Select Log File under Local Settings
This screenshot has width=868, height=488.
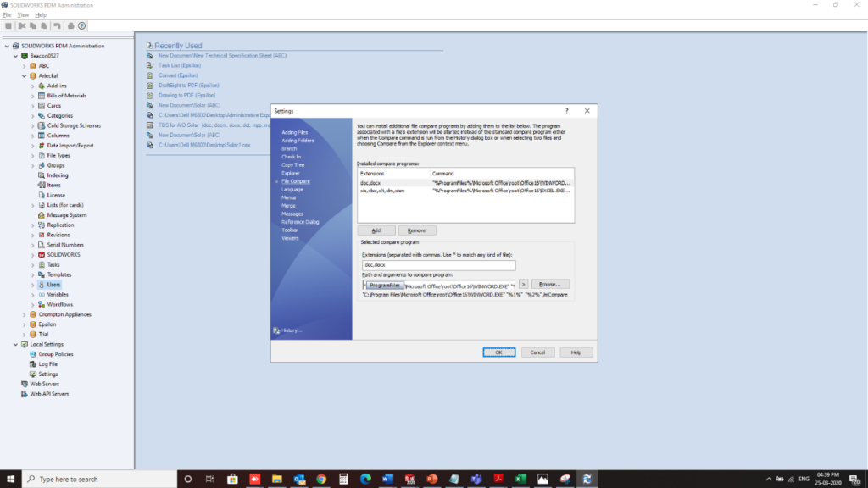pos(47,364)
